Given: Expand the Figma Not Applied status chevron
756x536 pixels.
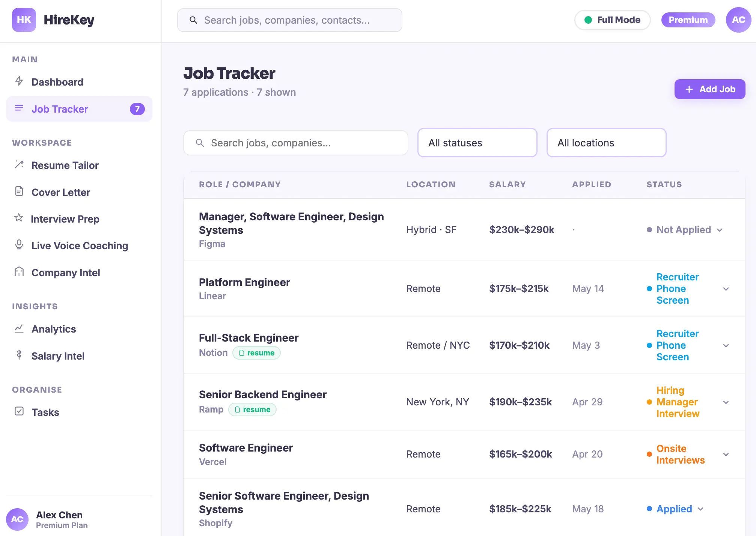Looking at the screenshot, I should tap(720, 230).
